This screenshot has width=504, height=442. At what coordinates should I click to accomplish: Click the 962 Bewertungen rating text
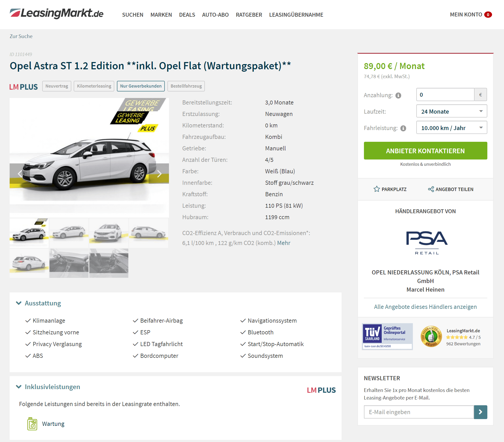click(463, 344)
